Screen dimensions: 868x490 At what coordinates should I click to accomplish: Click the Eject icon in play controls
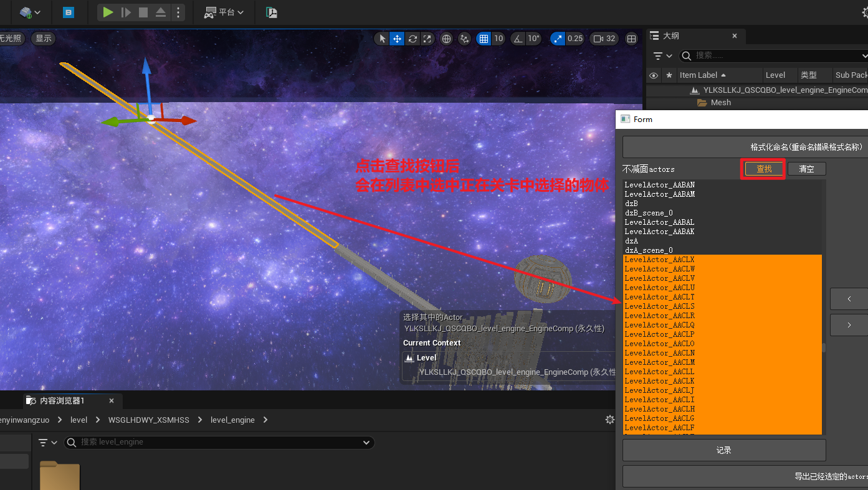click(x=160, y=12)
